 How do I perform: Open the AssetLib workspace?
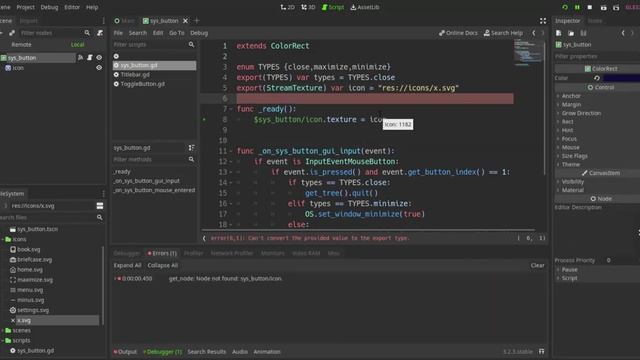(x=364, y=7)
